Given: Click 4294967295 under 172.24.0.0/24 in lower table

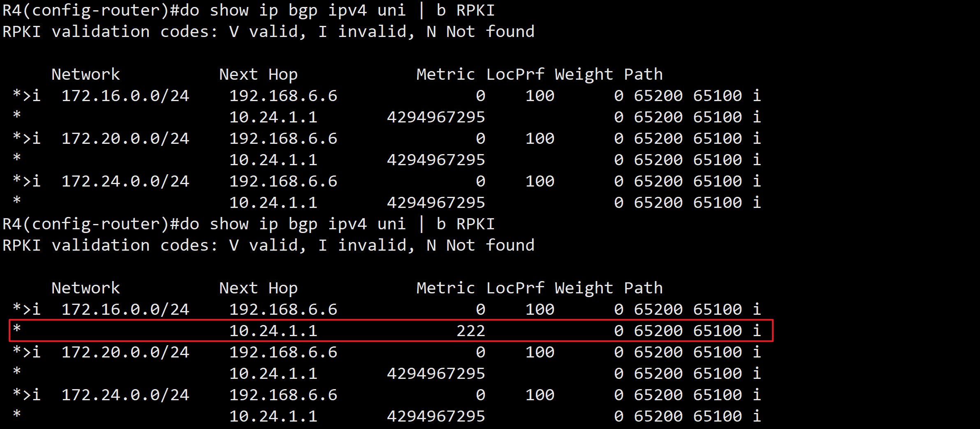Looking at the screenshot, I should click(x=436, y=416).
